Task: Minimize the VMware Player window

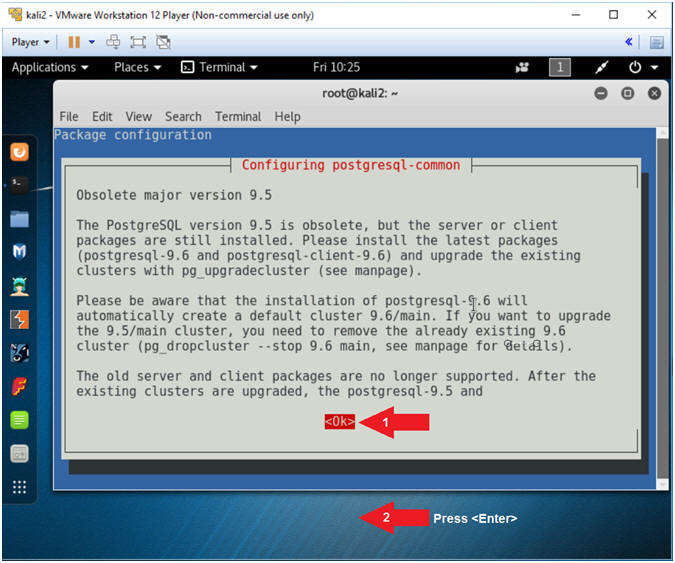Action: 576,15
